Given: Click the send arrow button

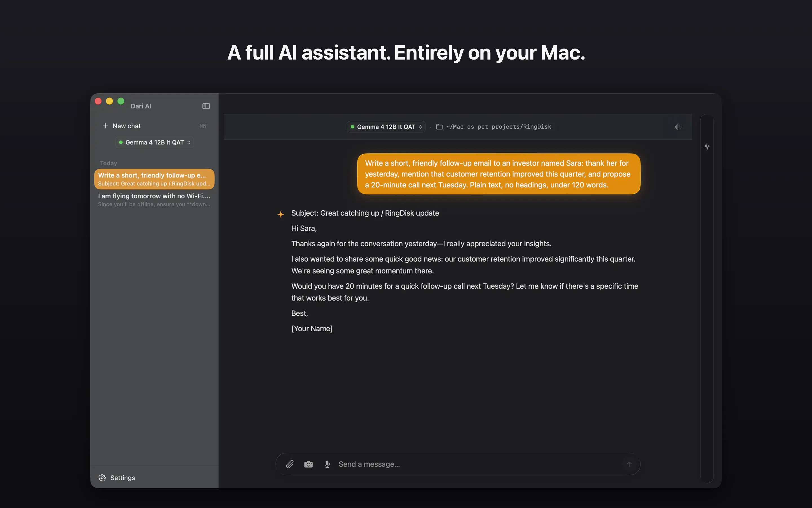Looking at the screenshot, I should (x=629, y=464).
